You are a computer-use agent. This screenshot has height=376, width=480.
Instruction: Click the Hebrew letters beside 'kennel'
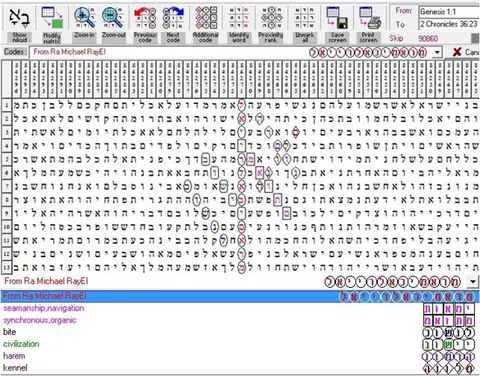click(449, 368)
